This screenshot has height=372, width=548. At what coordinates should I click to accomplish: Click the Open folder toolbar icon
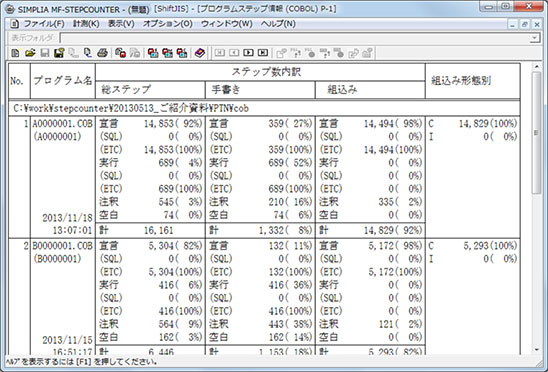(x=30, y=53)
